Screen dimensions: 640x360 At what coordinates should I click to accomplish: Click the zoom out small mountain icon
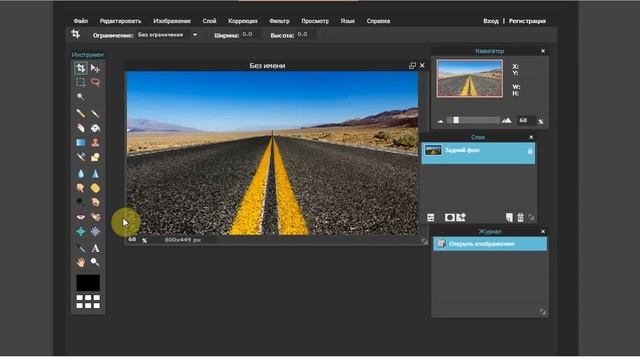point(440,121)
